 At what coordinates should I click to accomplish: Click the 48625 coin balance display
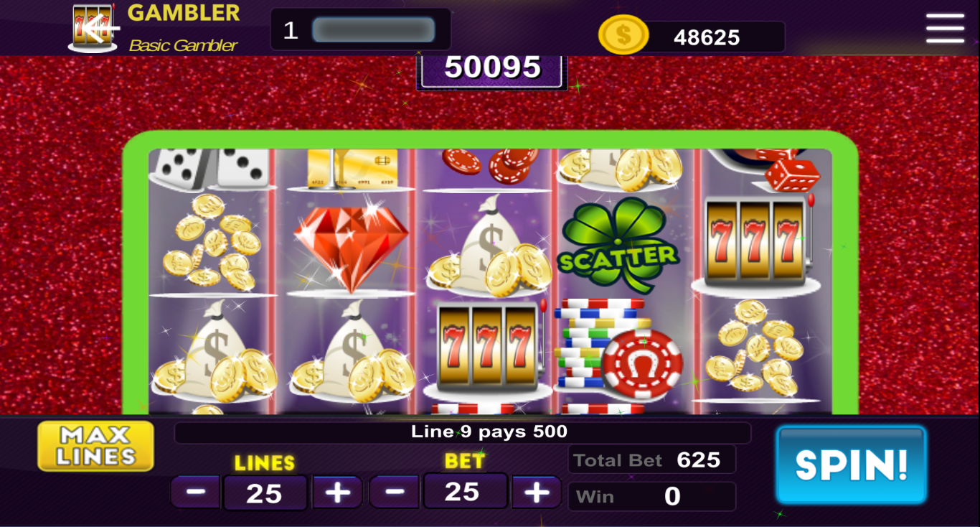707,37
